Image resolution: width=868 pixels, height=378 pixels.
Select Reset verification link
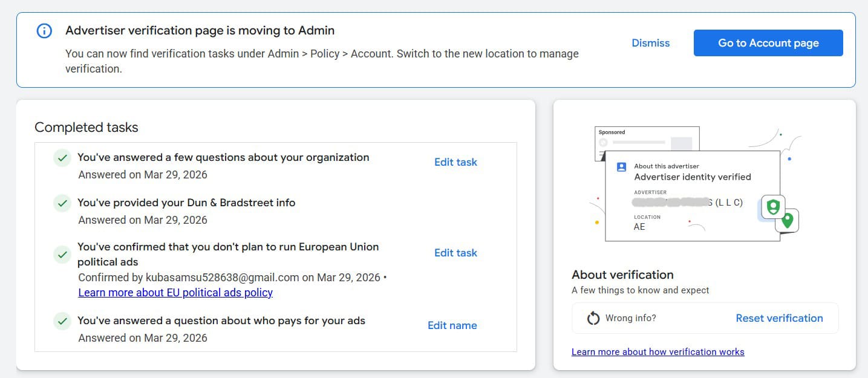pos(779,318)
